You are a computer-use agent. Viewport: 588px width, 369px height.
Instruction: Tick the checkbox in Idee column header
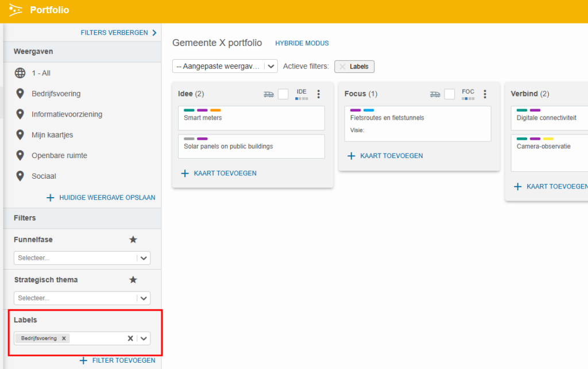pyautogui.click(x=283, y=94)
